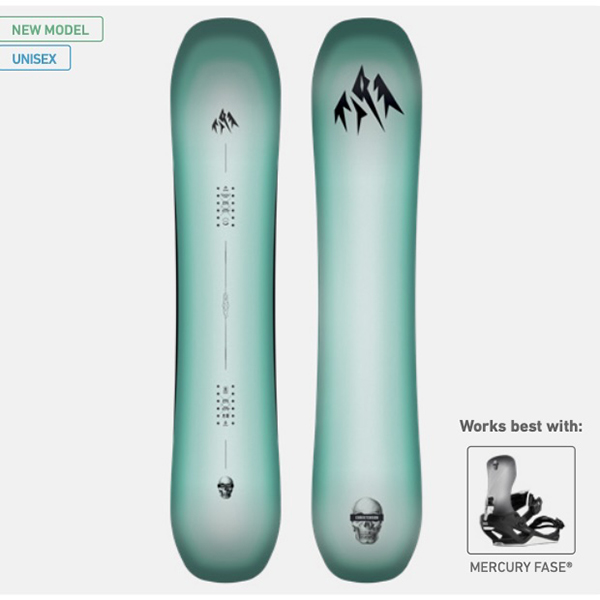The height and width of the screenshot is (600, 600).
Task: Click the vertical line above upper inserts
Action: (x=225, y=158)
